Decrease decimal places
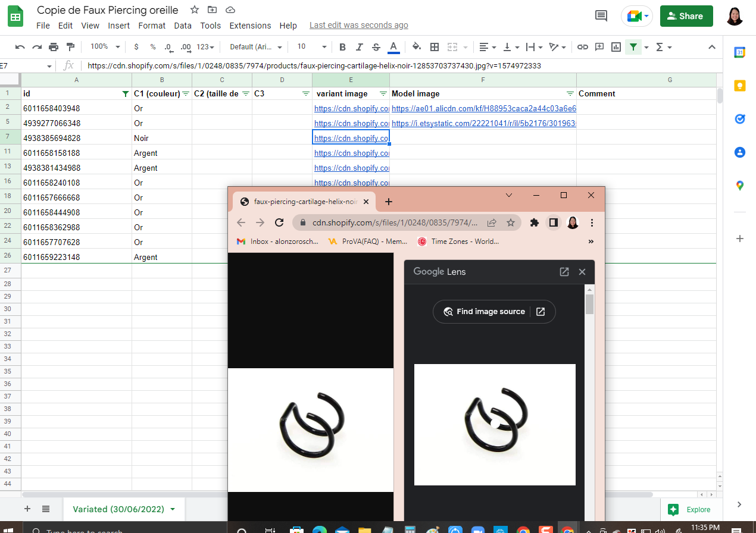This screenshot has width=756, height=533. click(x=168, y=47)
